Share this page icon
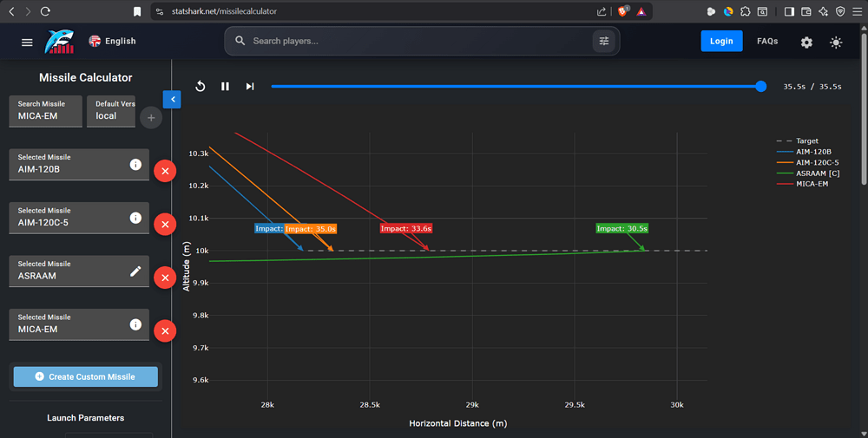This screenshot has width=868, height=438. [x=602, y=11]
